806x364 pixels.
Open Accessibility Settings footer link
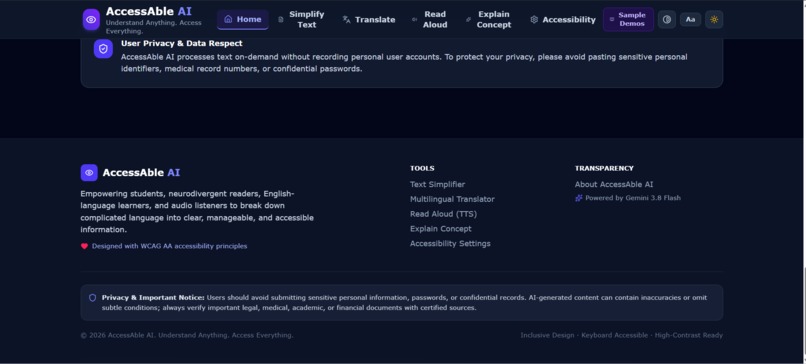click(x=450, y=244)
